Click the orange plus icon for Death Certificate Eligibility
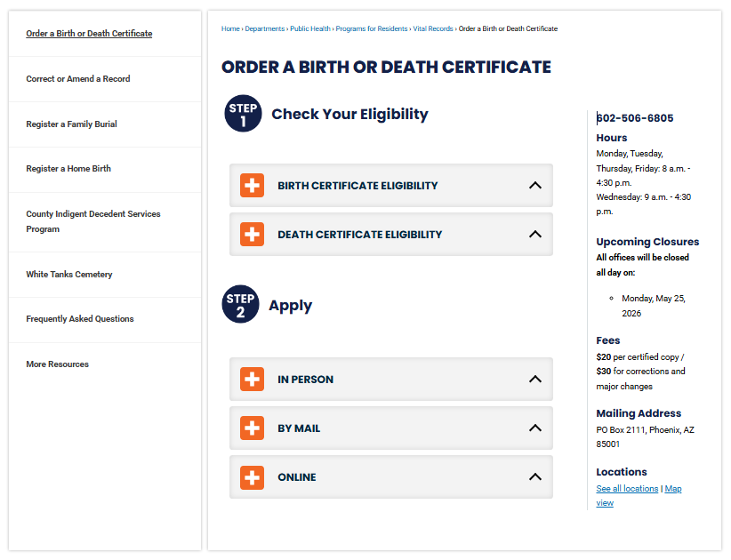Screen dimensions: 731x560 click(253, 235)
